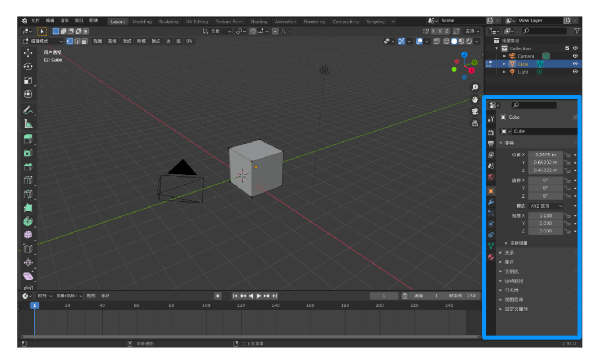
Task: Collapse the 变换 transform panel
Action: point(501,143)
